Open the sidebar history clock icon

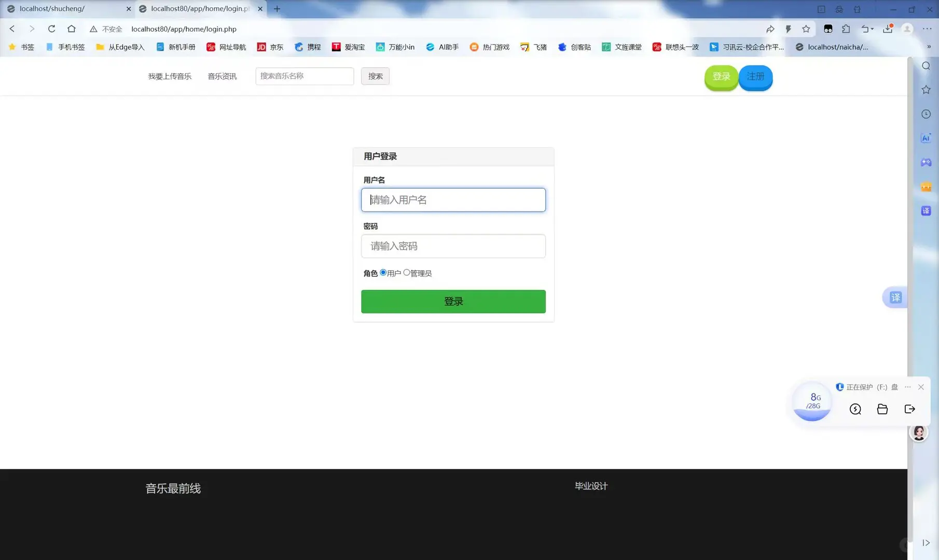click(926, 114)
